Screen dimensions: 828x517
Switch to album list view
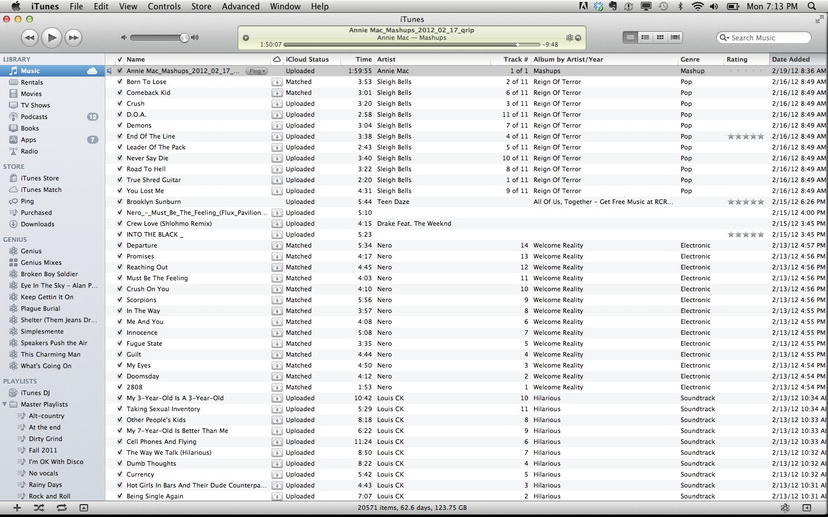coord(645,37)
